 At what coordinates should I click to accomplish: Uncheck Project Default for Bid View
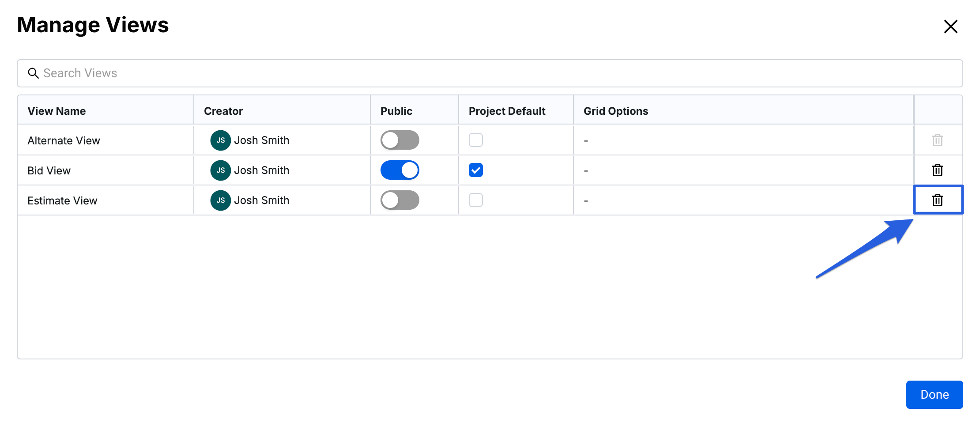pyautogui.click(x=475, y=170)
